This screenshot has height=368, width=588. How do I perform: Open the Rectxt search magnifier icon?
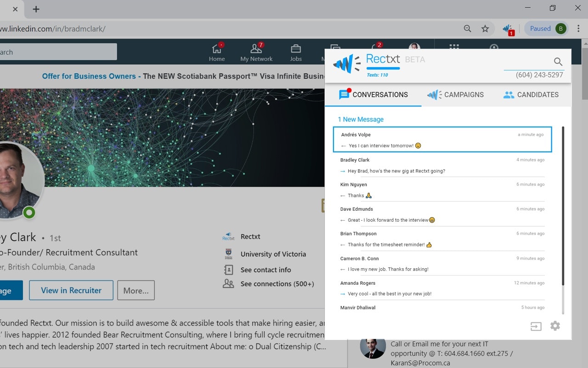[558, 62]
